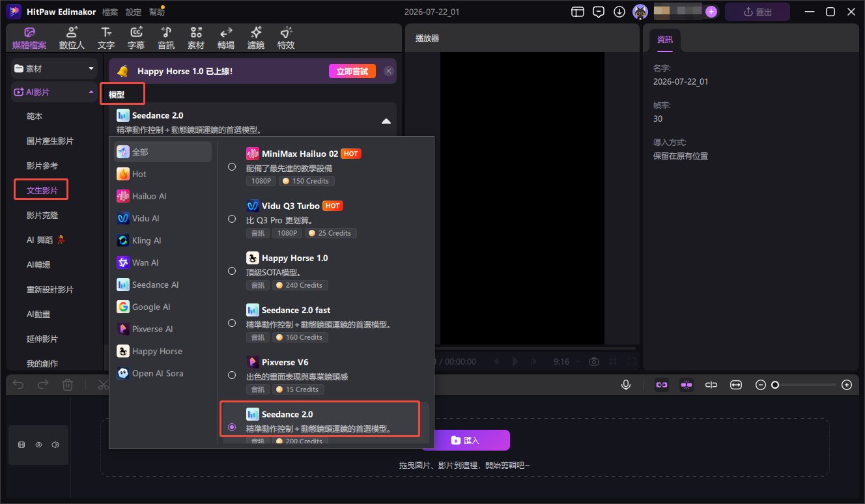865x504 pixels.
Task: Select the 轉場 transitions tool
Action: coord(226,38)
